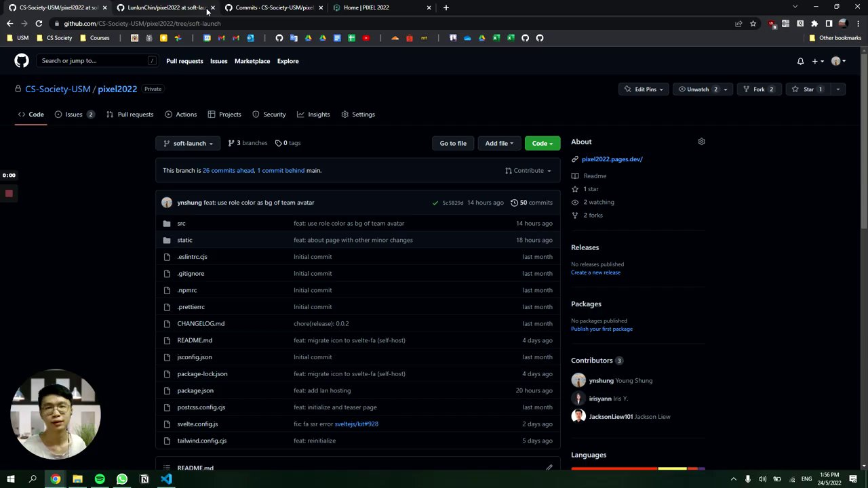Viewport: 868px width, 488px height.
Task: Open the svelte.config.js file
Action: point(197,424)
